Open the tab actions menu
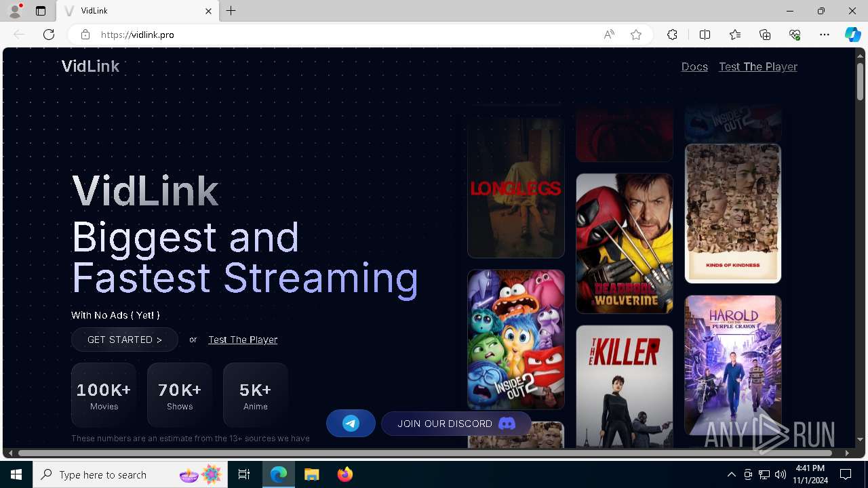Screen dimensions: 868x488 41,11
